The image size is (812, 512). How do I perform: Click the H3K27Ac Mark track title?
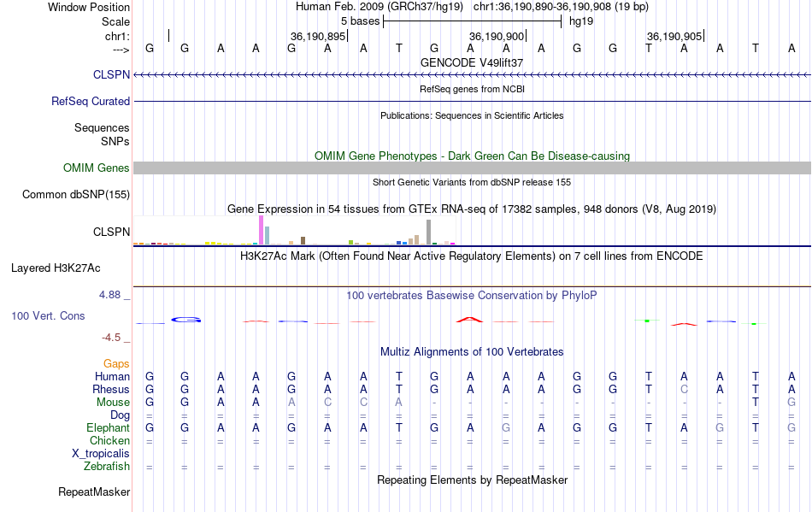click(x=472, y=256)
